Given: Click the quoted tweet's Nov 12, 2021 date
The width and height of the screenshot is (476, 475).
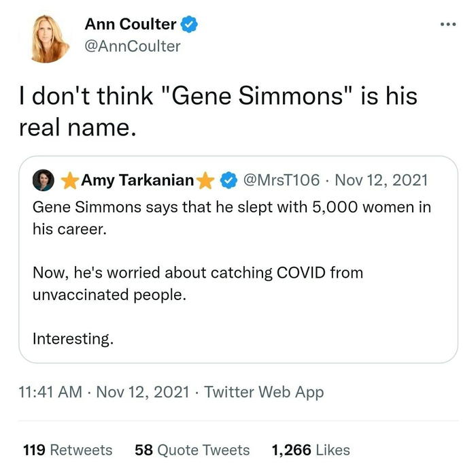Looking at the screenshot, I should (381, 180).
